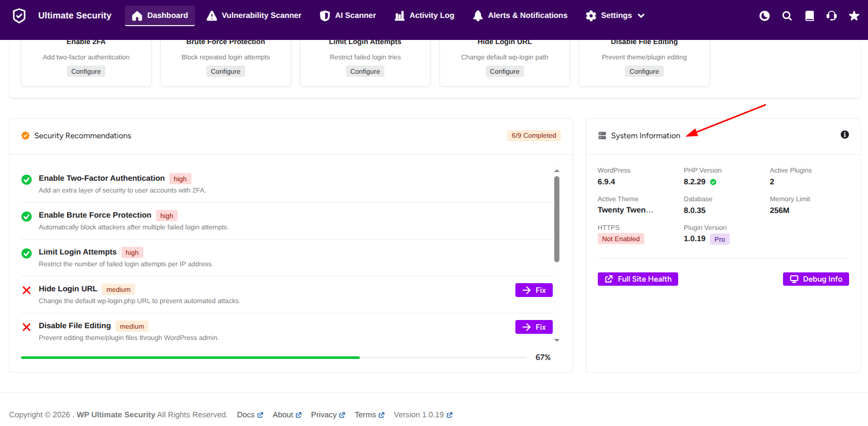
Task: Click high tag on Enable Brute Force Protection
Action: (x=167, y=216)
